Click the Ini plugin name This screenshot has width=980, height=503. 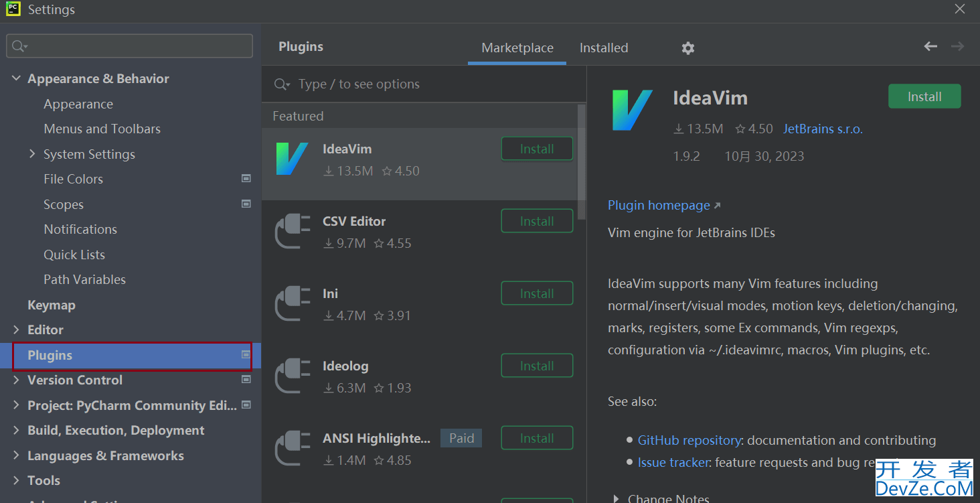330,293
